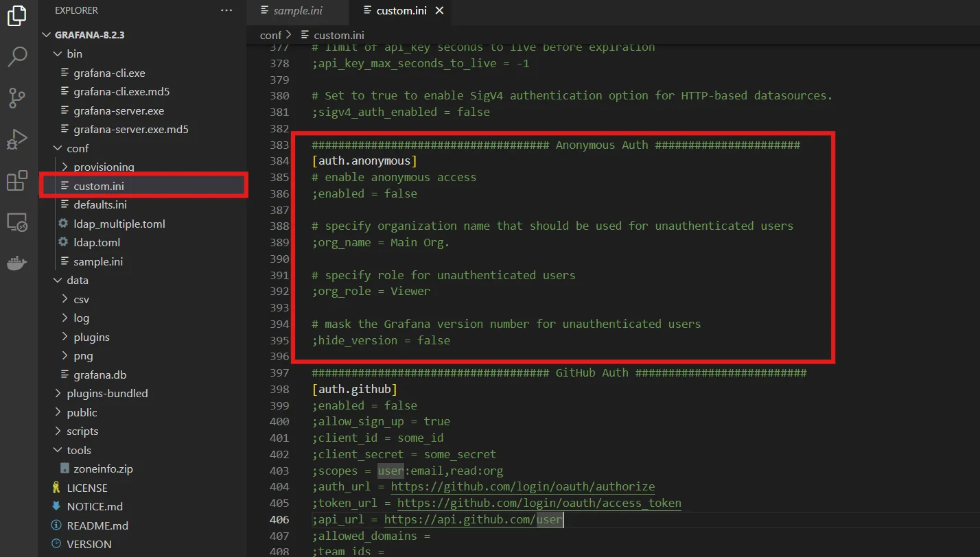The width and height of the screenshot is (980, 557).
Task: Open ldap_multiple.toml file
Action: click(x=119, y=224)
